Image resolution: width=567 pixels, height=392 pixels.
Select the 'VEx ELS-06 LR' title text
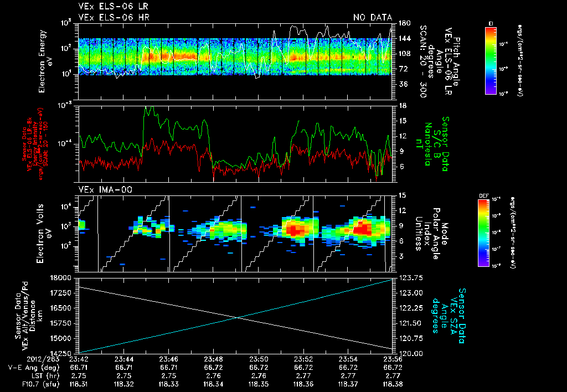click(113, 7)
